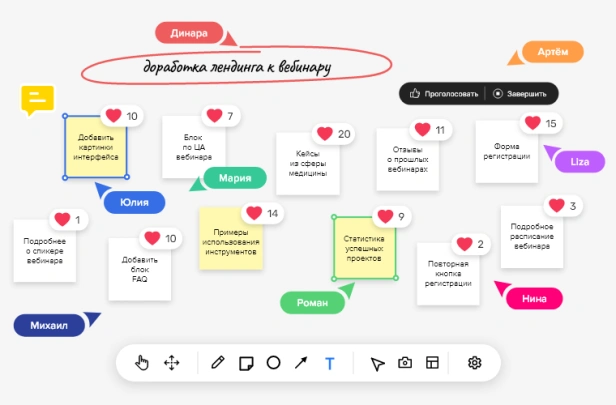Toggle heart on Добавить блок FAQ card
This screenshot has width=616, height=405.
pos(152,238)
